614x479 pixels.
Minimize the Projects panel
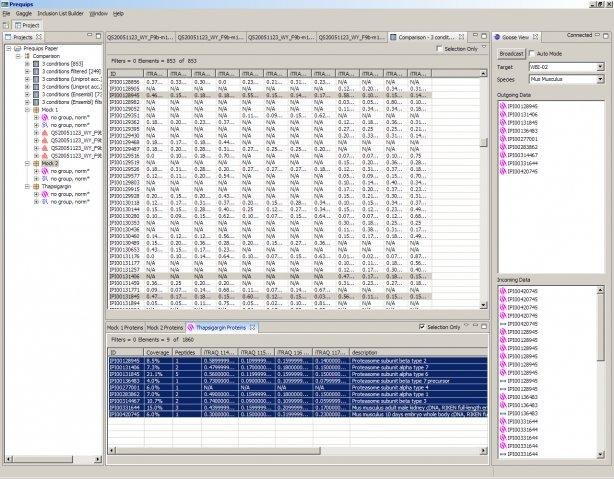[89, 36]
